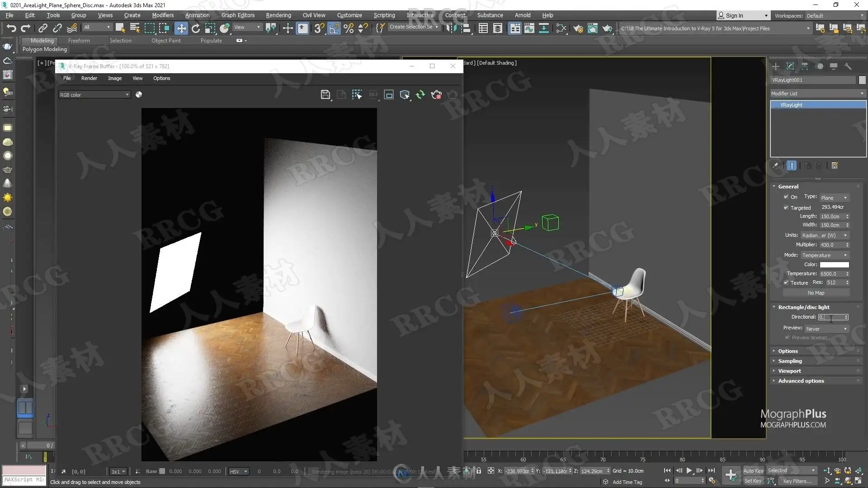The width and height of the screenshot is (868, 488).
Task: Open the light Type dropdown showing Plane
Action: tap(834, 198)
